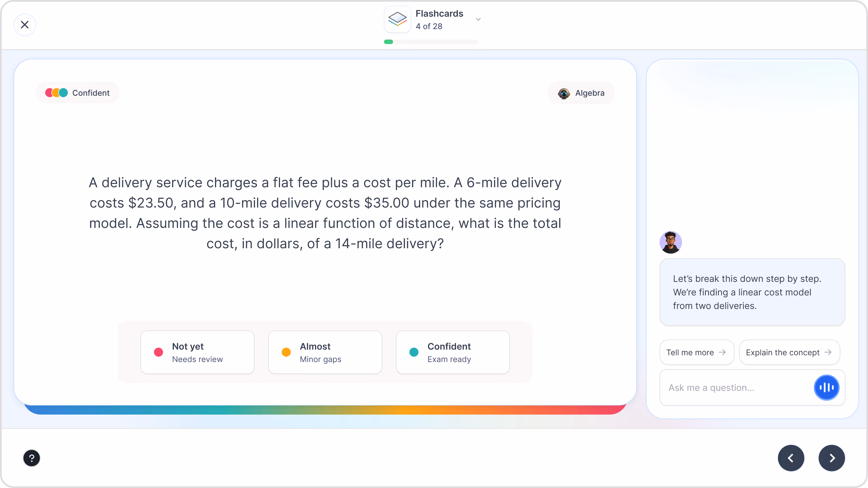Rate card as Not yet

[x=197, y=352]
